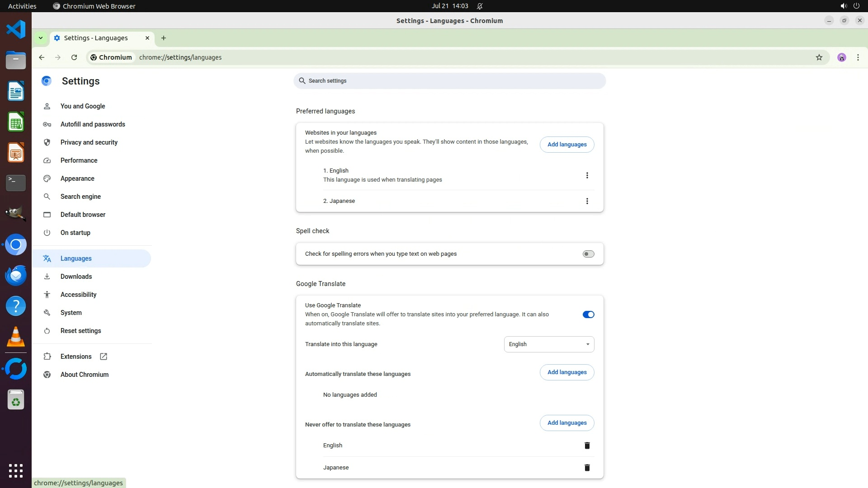Open more actions menu for Japanese
This screenshot has height=488, width=868.
tap(587, 201)
